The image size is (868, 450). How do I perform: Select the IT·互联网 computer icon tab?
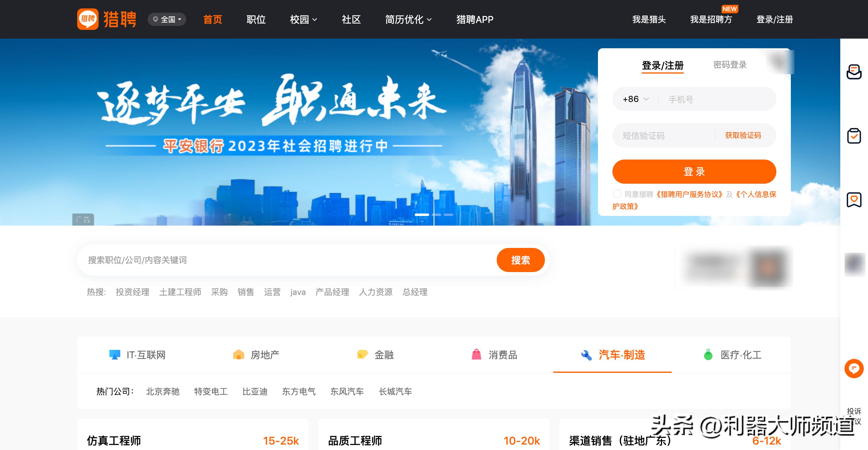[115, 355]
